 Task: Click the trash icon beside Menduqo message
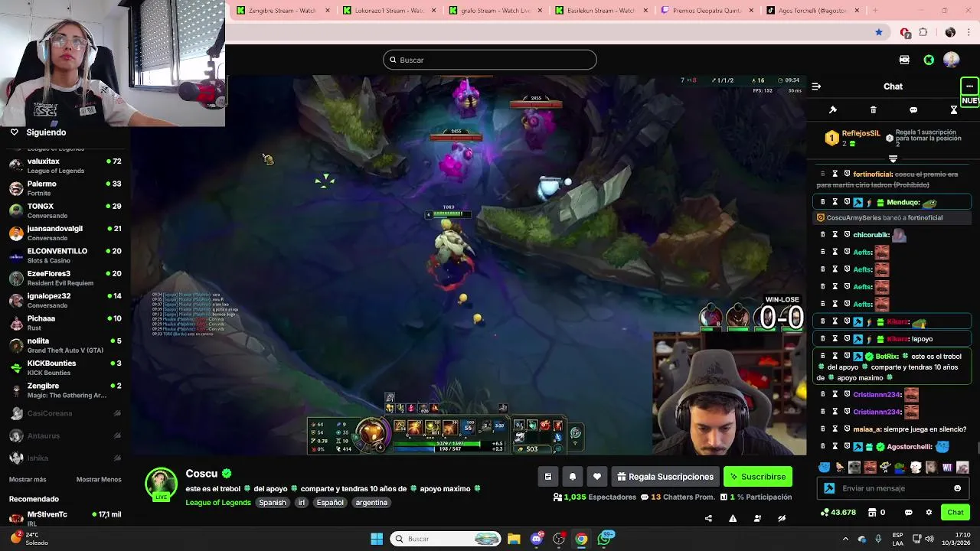823,202
